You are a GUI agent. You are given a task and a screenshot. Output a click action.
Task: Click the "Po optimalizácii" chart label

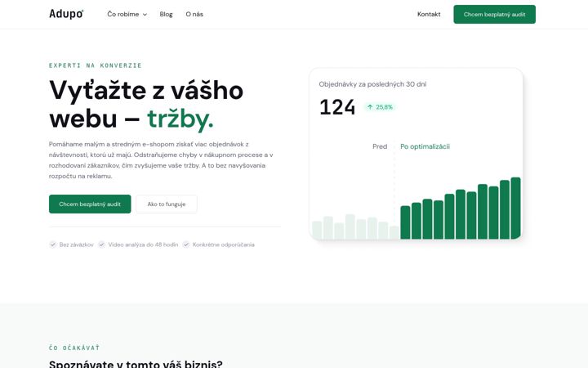pyautogui.click(x=425, y=146)
